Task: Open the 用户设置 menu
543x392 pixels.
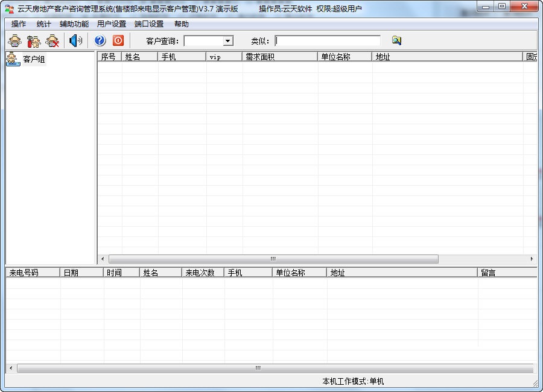Action: tap(111, 24)
